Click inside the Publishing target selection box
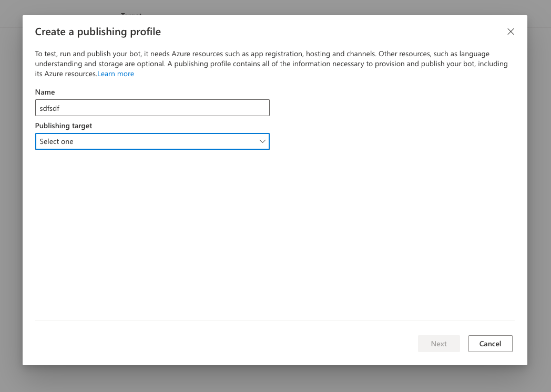Image resolution: width=551 pixels, height=392 pixels. click(x=152, y=141)
